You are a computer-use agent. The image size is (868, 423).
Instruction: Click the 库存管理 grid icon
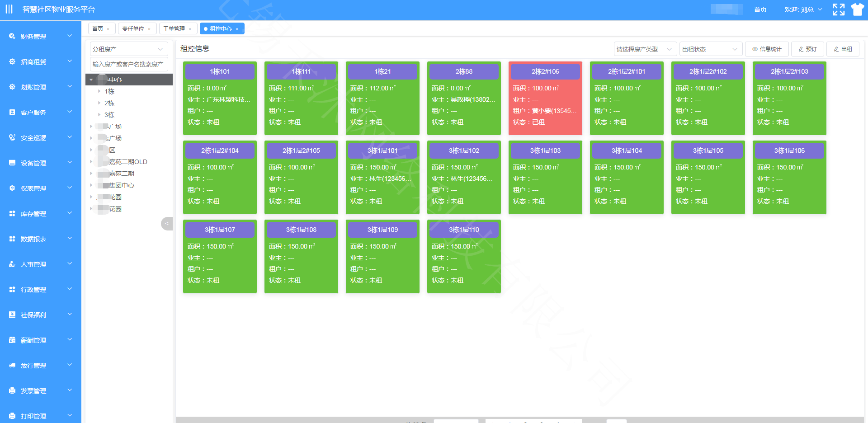pyautogui.click(x=12, y=213)
